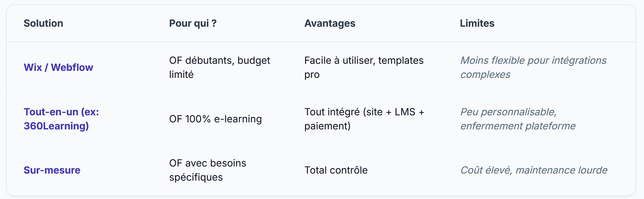This screenshot has height=199, width=644.
Task: Click the Total contrôle cell
Action: pyautogui.click(x=336, y=170)
